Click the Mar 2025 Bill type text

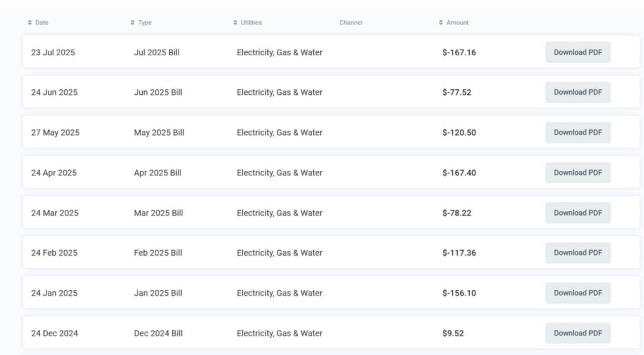pos(158,213)
